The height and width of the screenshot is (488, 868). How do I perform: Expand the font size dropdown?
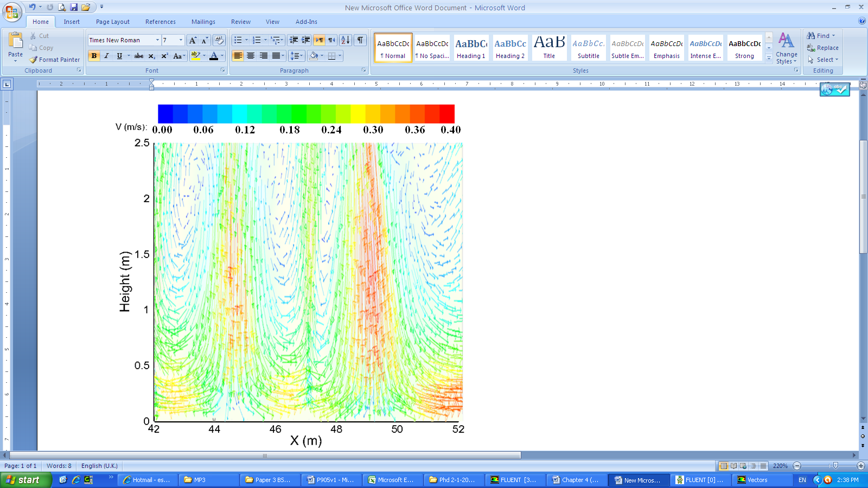coord(181,40)
